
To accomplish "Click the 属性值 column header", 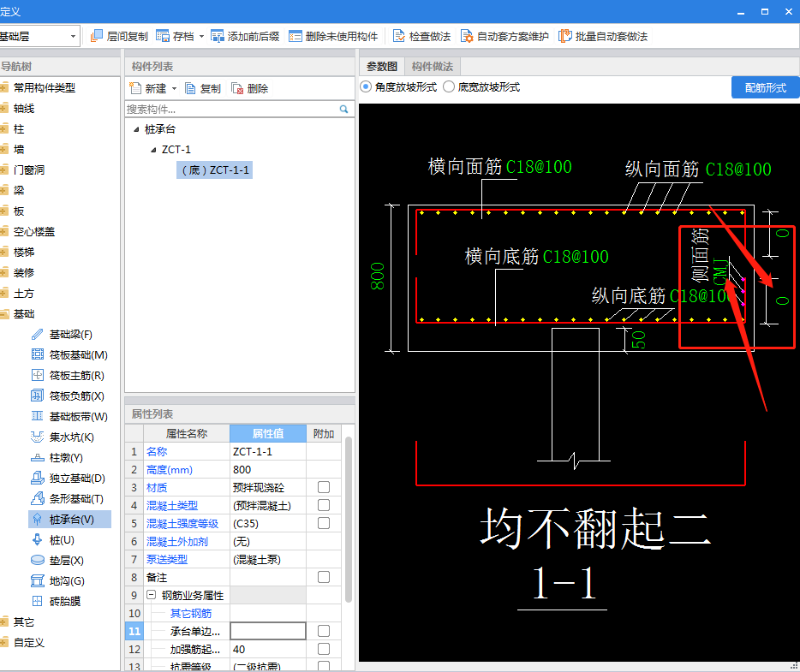I will point(268,433).
